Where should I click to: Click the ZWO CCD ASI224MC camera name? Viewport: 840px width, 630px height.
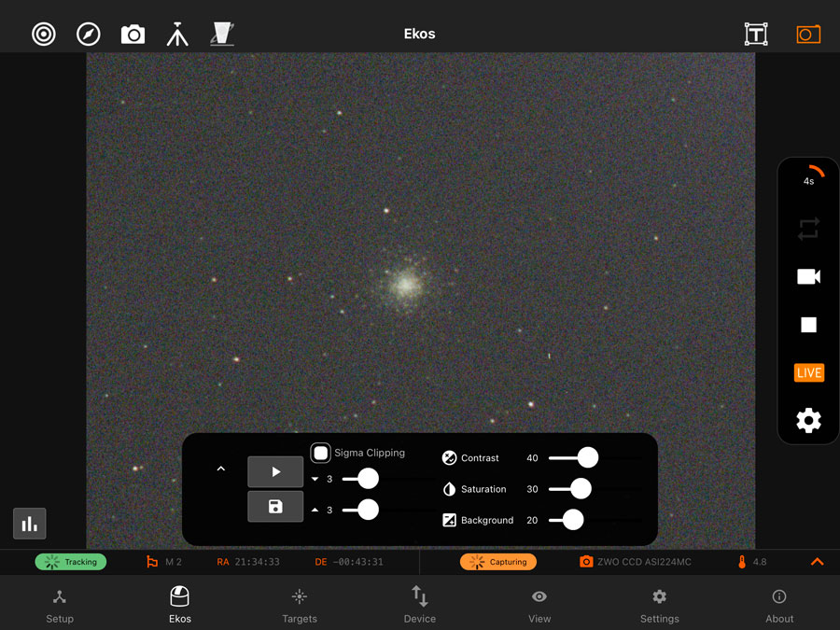pos(644,562)
